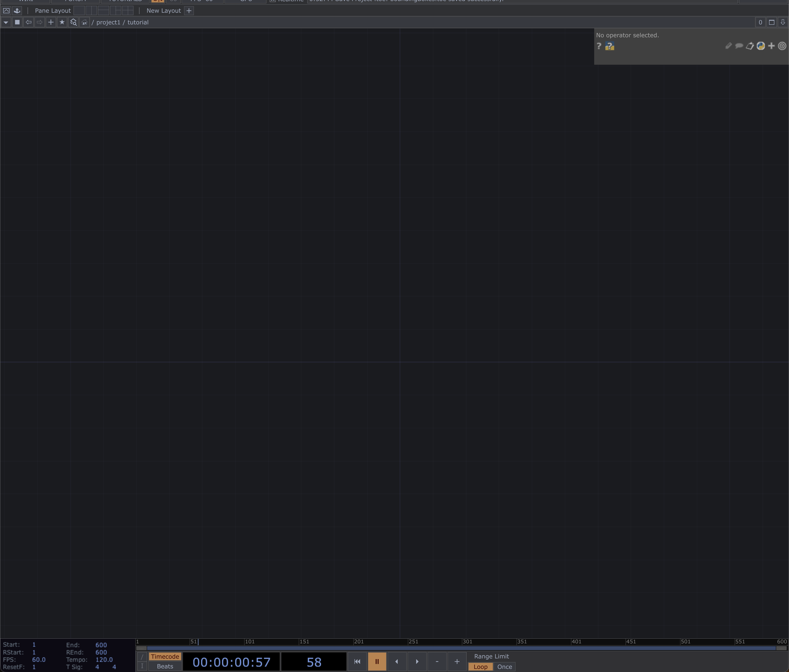Open the palette browser icon
This screenshot has width=789, height=672.
[17, 11]
